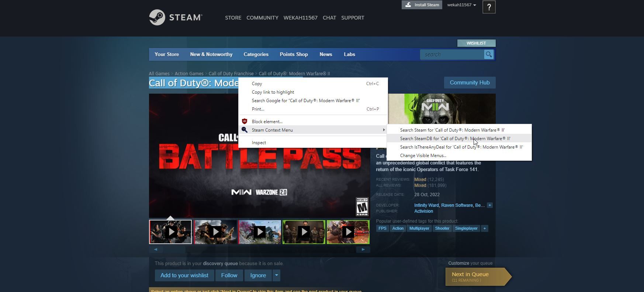
Task: Open the discovery queue link
Action: pos(220,264)
